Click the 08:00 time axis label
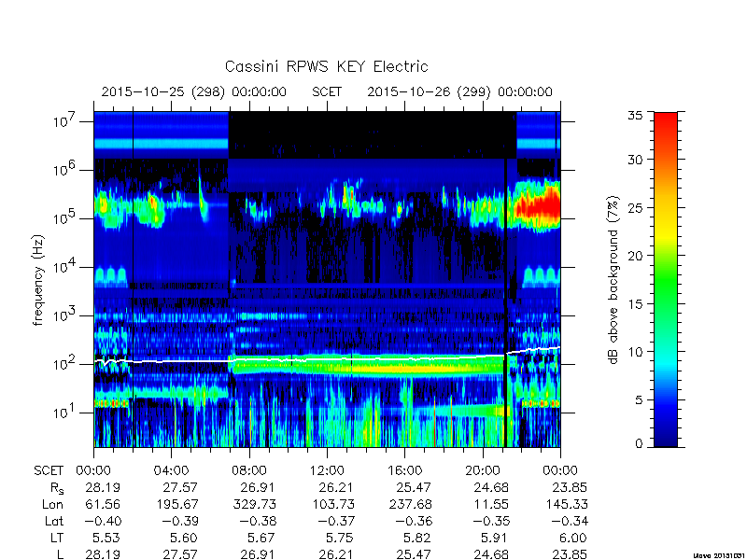This screenshot has height=560, width=747. [249, 470]
